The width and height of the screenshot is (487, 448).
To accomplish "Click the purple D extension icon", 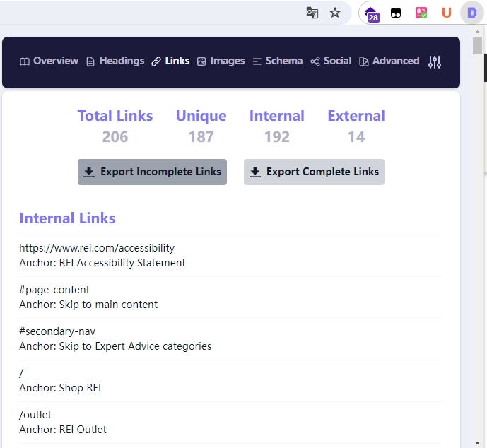I will tap(471, 13).
